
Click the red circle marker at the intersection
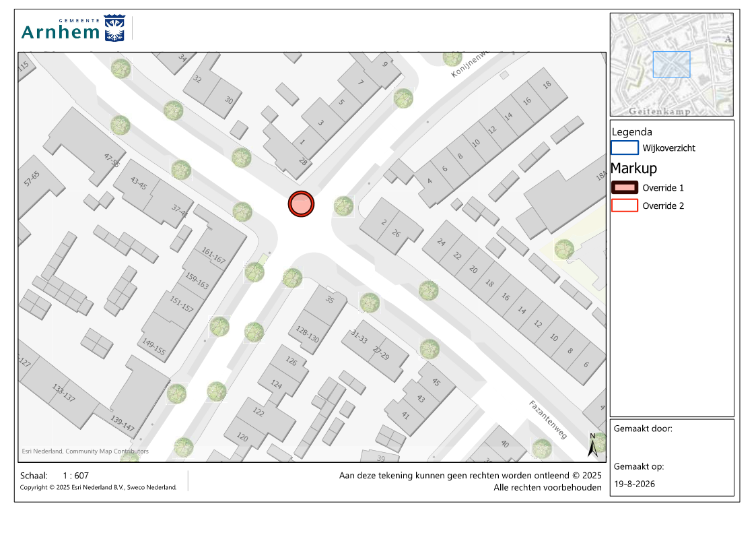tap(301, 203)
